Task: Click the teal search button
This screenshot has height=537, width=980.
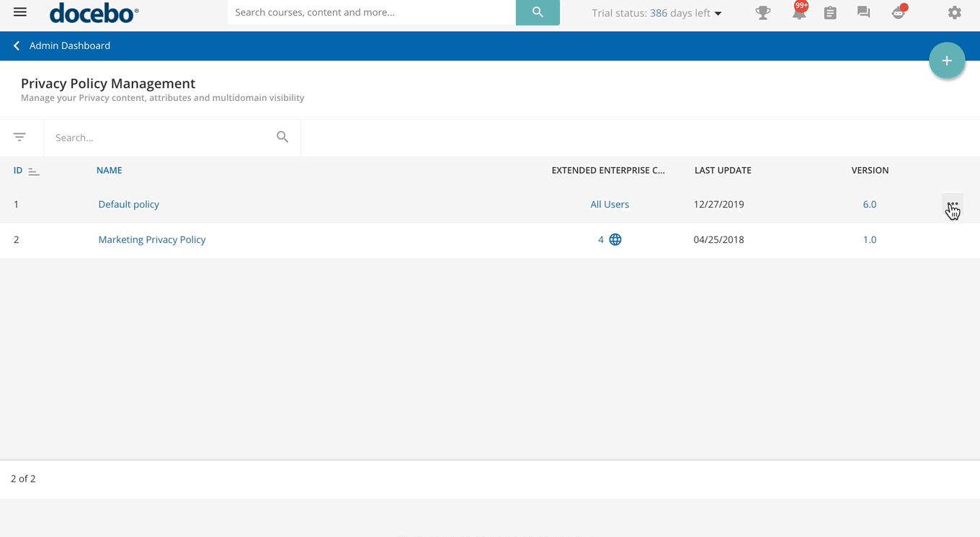Action: pyautogui.click(x=538, y=12)
